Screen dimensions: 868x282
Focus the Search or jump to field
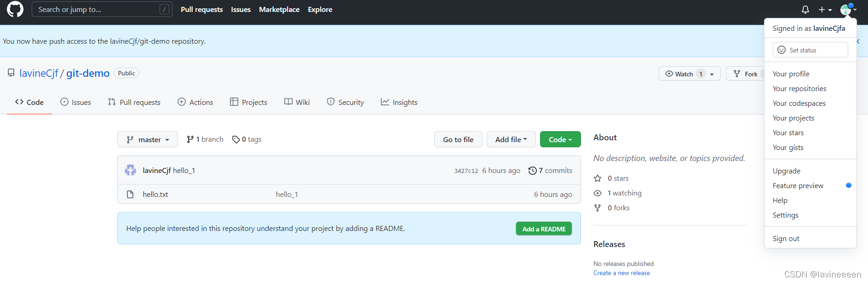click(x=102, y=9)
